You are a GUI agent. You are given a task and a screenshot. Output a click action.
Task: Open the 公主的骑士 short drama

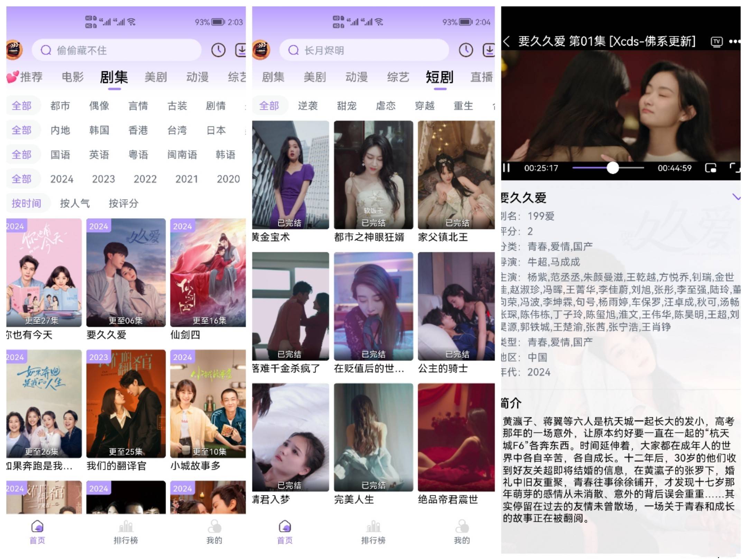pyautogui.click(x=456, y=306)
